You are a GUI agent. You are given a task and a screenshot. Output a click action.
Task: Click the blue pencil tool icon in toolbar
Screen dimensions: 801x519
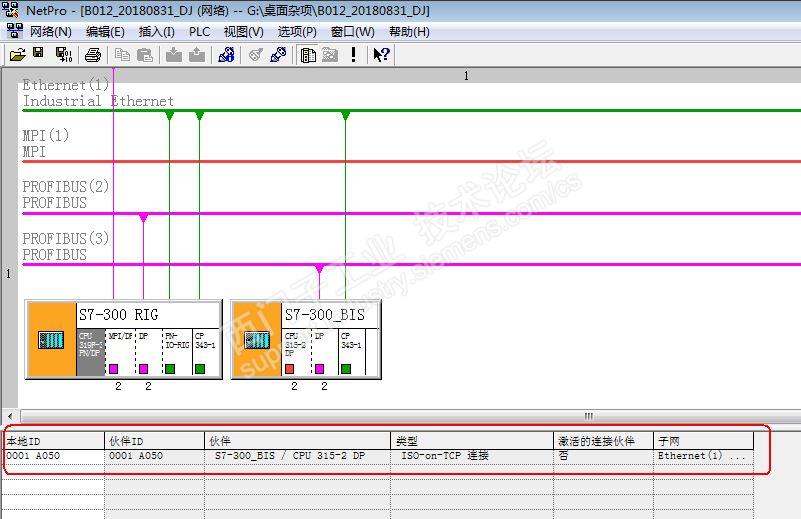click(278, 54)
